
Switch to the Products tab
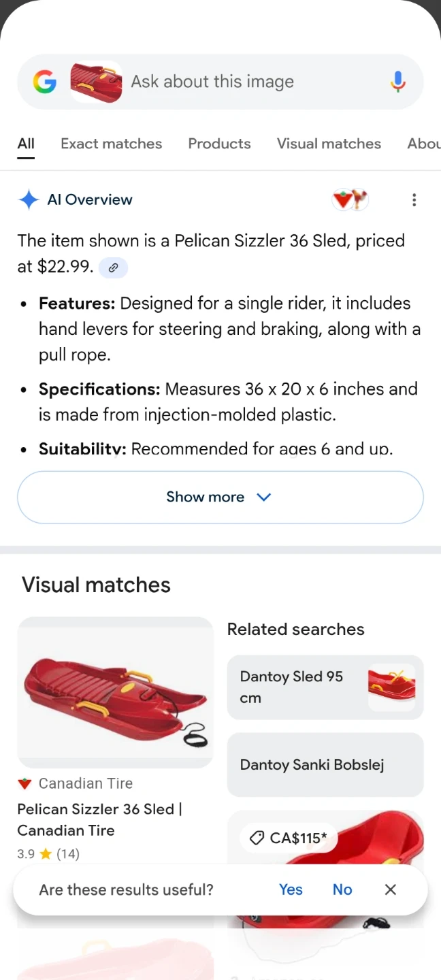pos(219,144)
